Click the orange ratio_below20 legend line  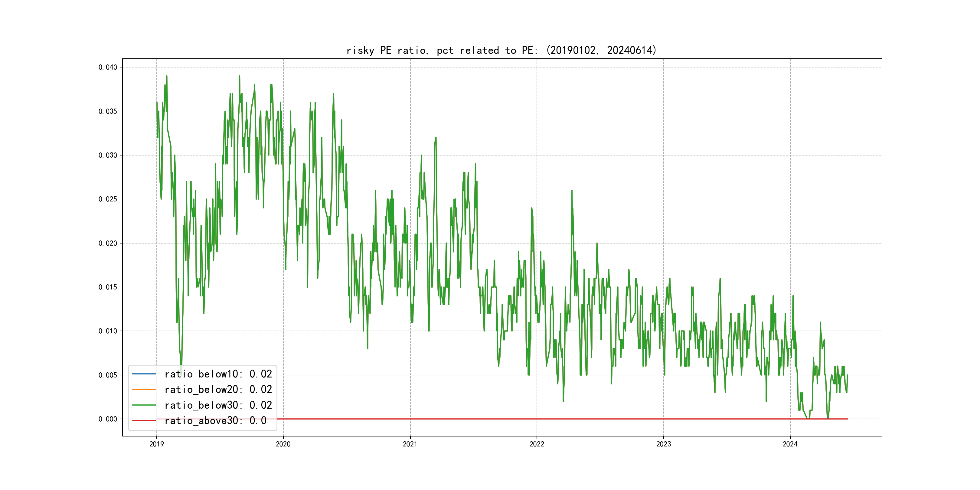144,389
